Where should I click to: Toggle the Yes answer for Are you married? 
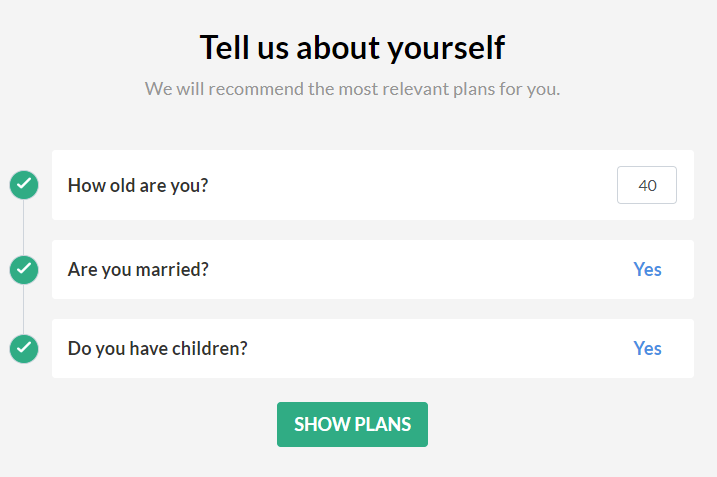(647, 269)
